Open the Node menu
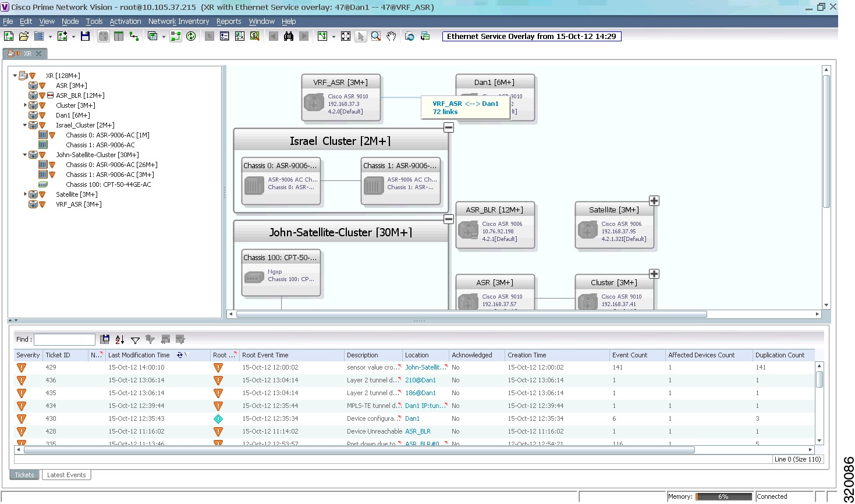This screenshot has width=855, height=504. click(70, 22)
